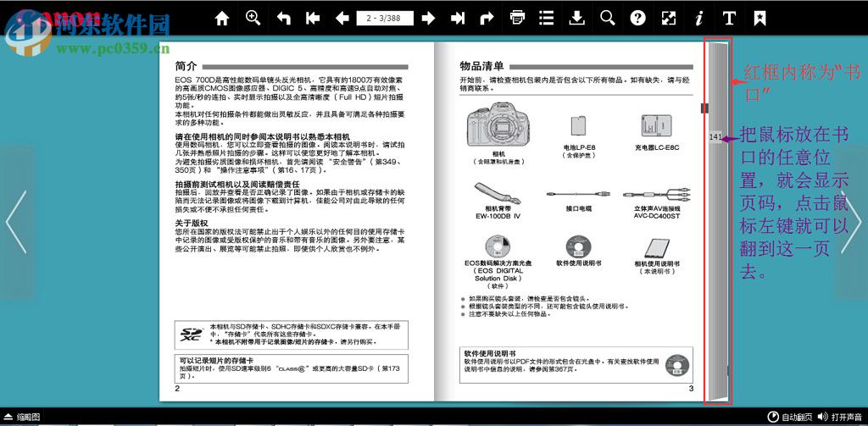Add a bookmark with the bookmark icon

(759, 19)
